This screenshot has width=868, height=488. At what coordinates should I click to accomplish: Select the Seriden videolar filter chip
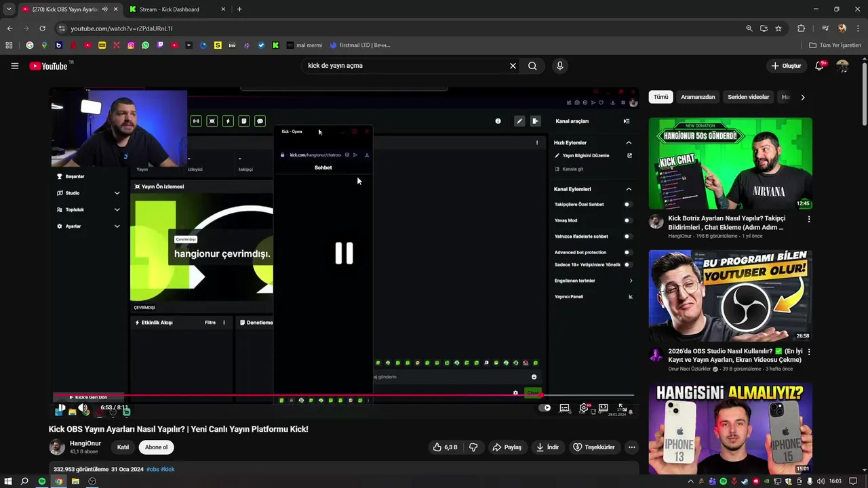748,97
